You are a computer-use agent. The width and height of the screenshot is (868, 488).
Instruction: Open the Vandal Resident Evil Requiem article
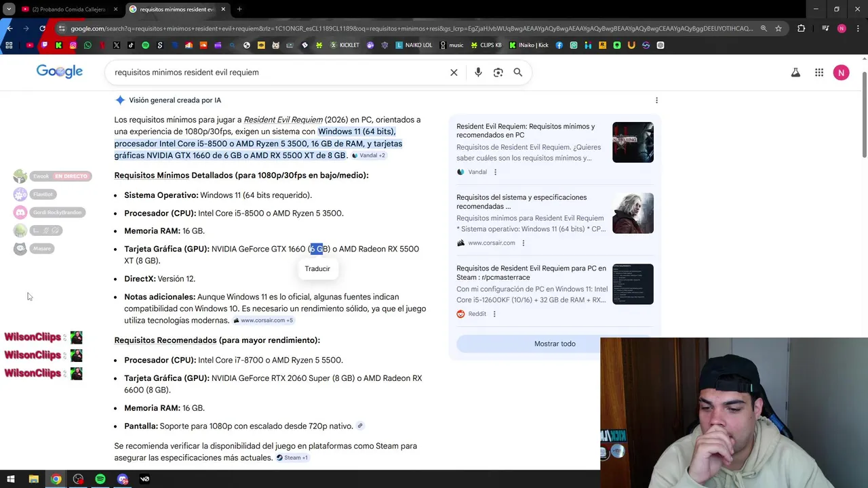(x=526, y=131)
